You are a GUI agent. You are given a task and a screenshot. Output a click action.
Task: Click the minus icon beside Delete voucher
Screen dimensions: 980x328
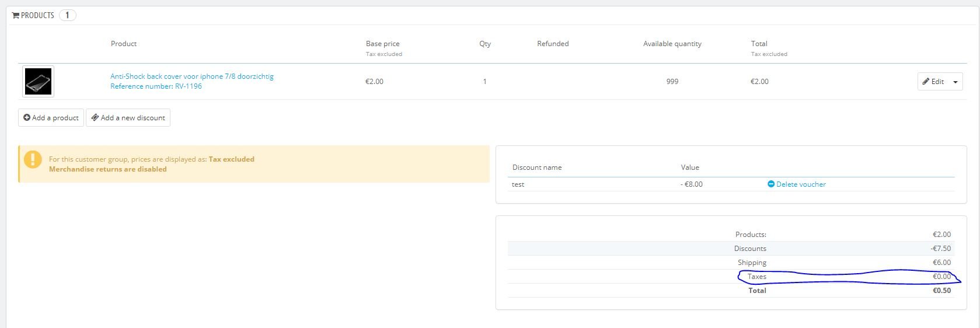point(771,184)
